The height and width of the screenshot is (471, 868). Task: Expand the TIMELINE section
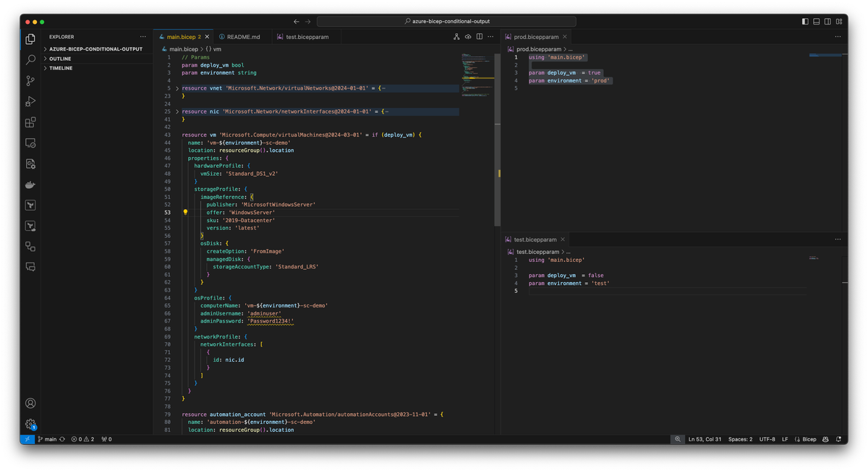click(97, 68)
